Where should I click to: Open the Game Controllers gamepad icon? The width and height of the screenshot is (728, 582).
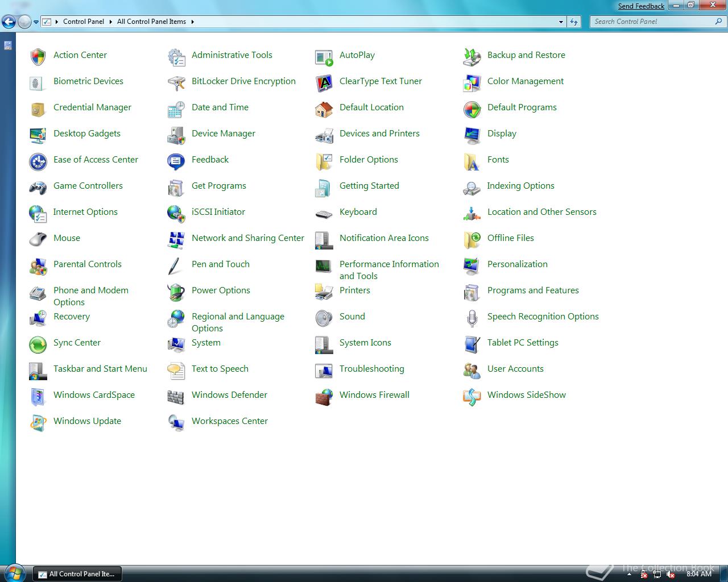(x=38, y=188)
